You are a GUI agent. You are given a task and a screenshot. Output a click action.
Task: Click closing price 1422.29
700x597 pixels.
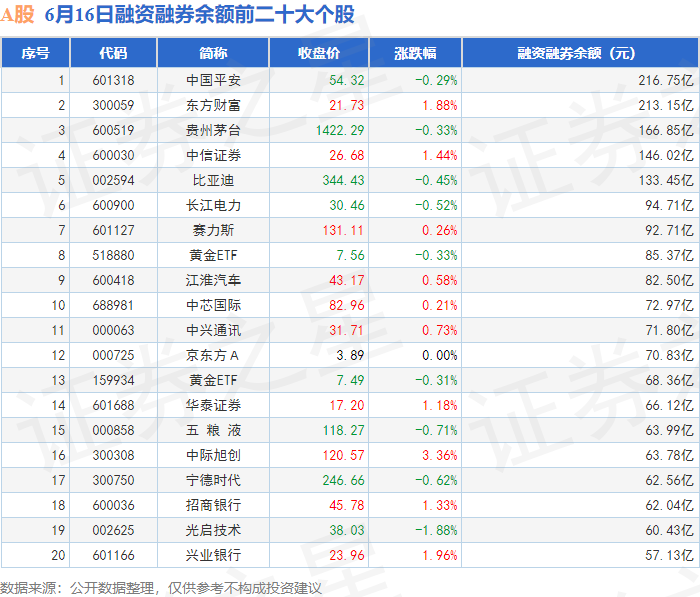(x=340, y=130)
